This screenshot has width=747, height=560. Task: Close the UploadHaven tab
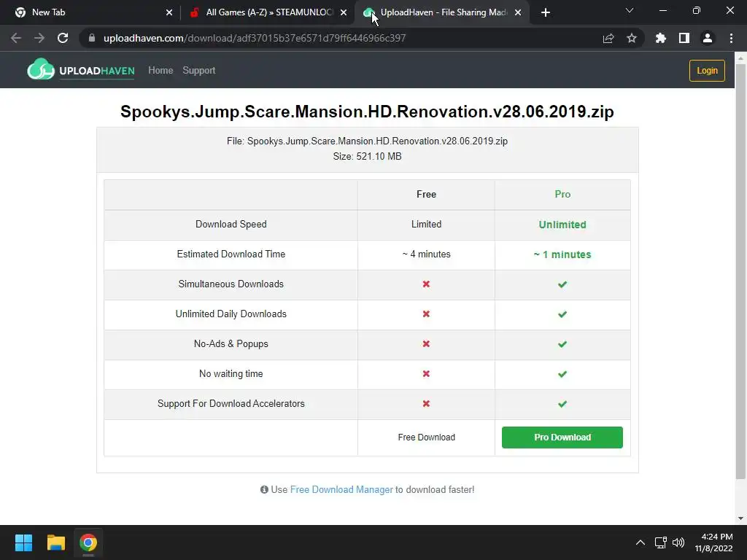[518, 12]
